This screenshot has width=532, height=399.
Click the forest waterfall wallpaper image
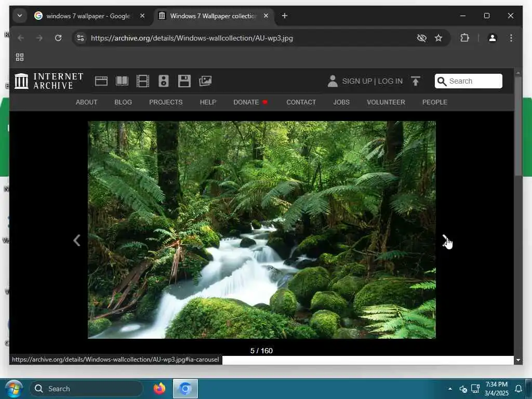point(262,230)
